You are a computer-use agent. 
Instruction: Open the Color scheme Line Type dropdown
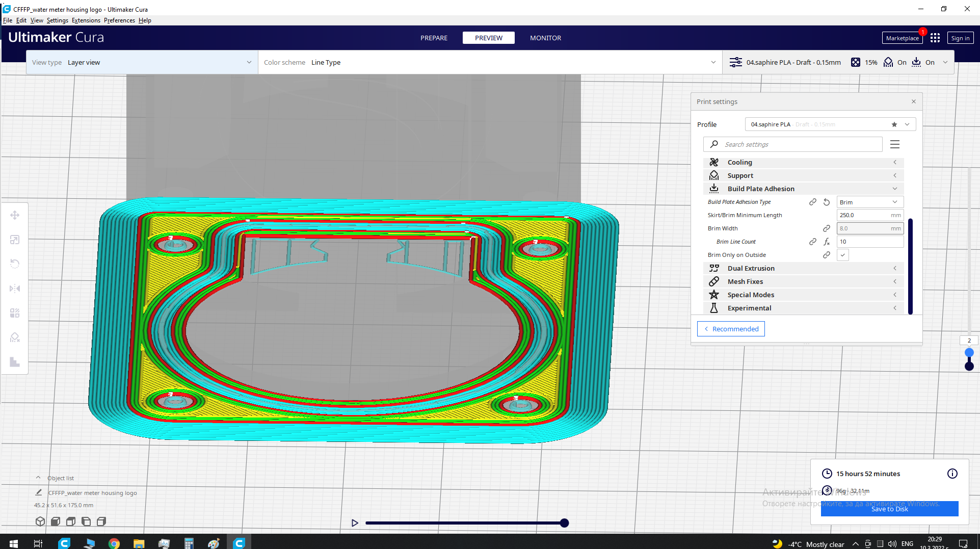[x=490, y=62]
